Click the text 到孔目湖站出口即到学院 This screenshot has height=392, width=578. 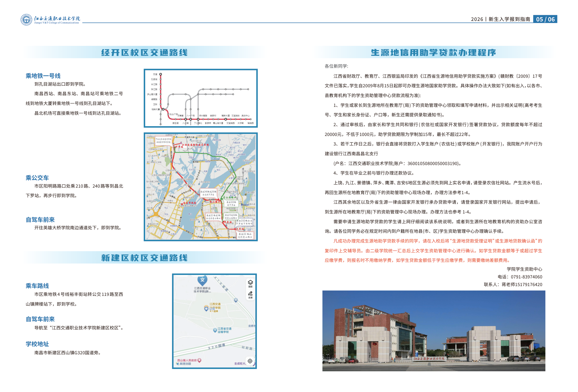(60, 84)
